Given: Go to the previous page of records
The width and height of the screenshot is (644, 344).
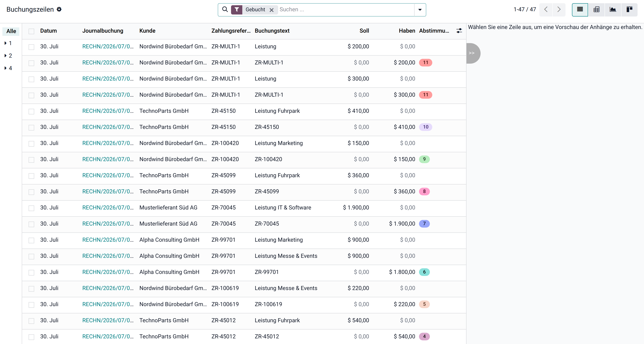Looking at the screenshot, I should pyautogui.click(x=546, y=9).
